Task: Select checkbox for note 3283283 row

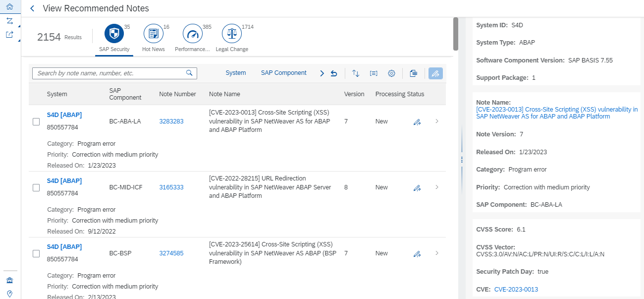Action: tap(36, 122)
